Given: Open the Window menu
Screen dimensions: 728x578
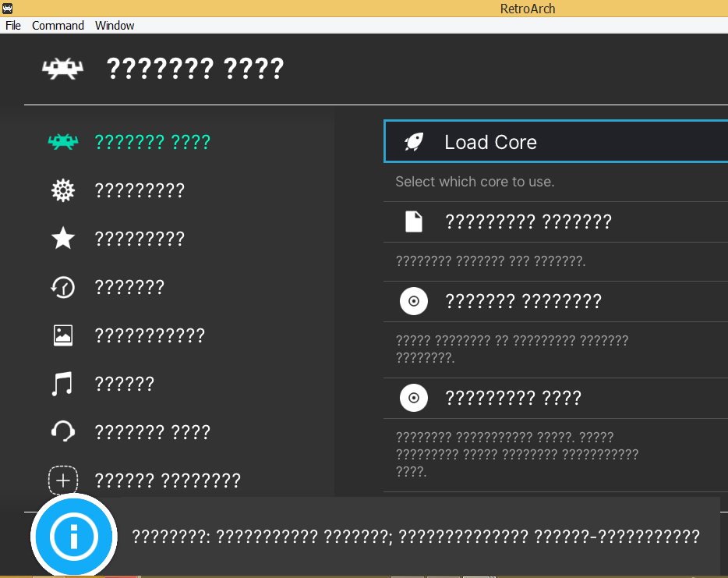Looking at the screenshot, I should point(115,26).
